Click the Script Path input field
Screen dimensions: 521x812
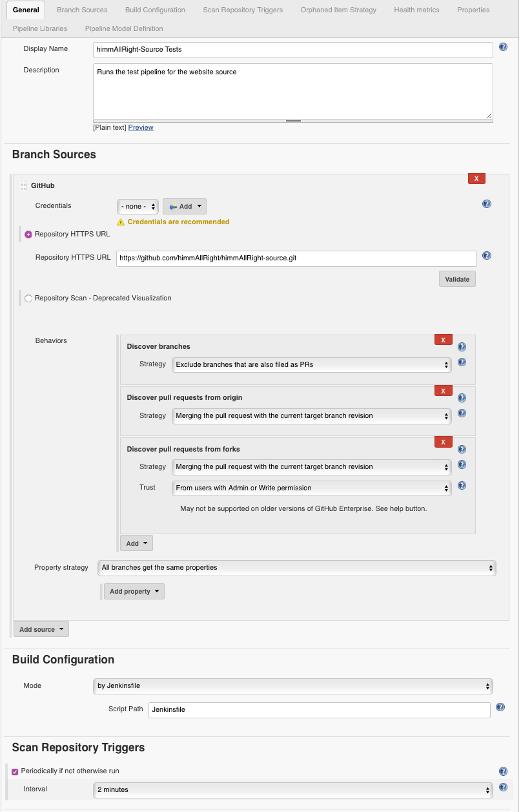(x=319, y=709)
